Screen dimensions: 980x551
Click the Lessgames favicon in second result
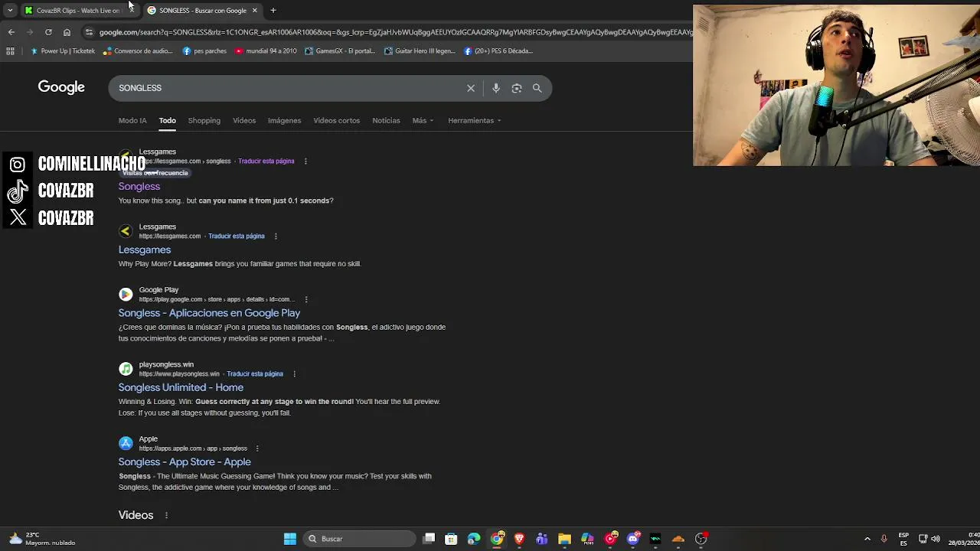(126, 230)
